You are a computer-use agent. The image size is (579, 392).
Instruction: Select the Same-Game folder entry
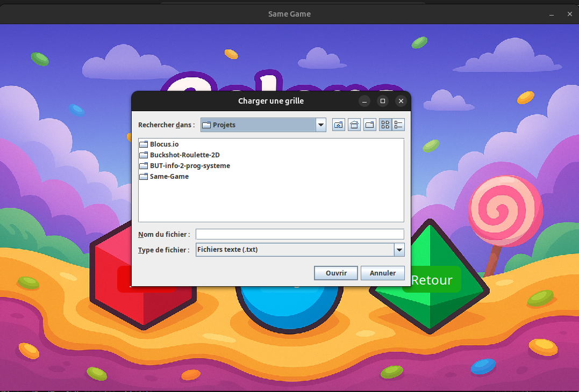pyautogui.click(x=169, y=177)
